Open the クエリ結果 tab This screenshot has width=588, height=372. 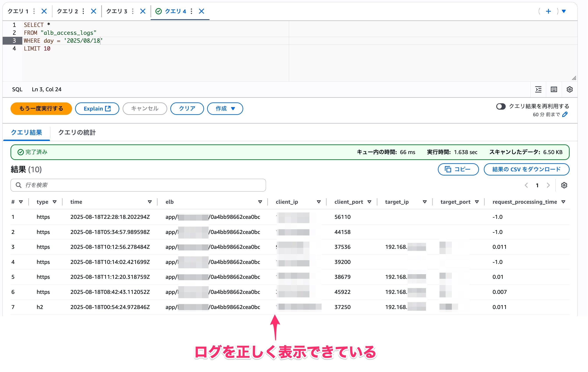26,133
